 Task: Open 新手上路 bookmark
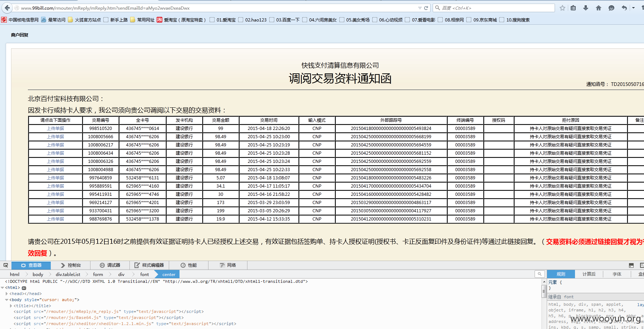[115, 20]
